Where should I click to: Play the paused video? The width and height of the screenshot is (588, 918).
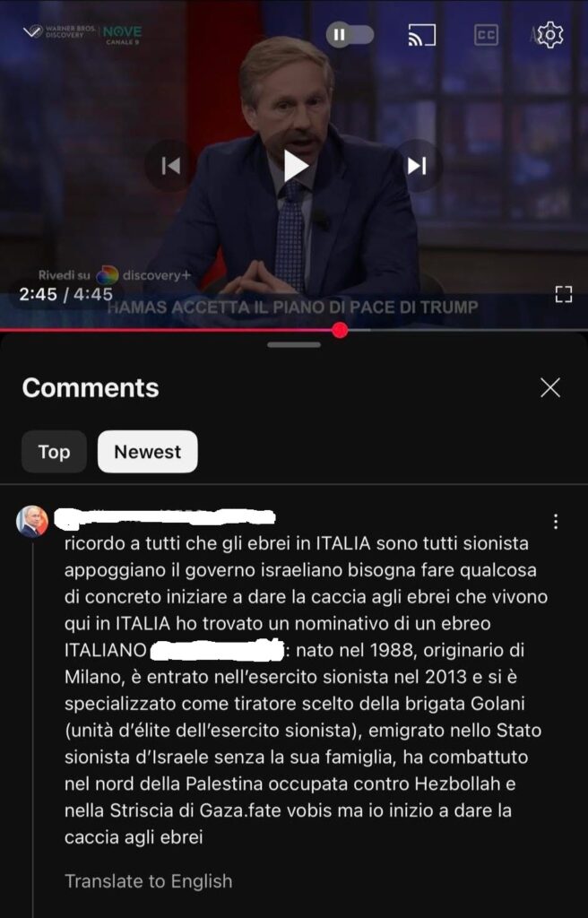295,166
